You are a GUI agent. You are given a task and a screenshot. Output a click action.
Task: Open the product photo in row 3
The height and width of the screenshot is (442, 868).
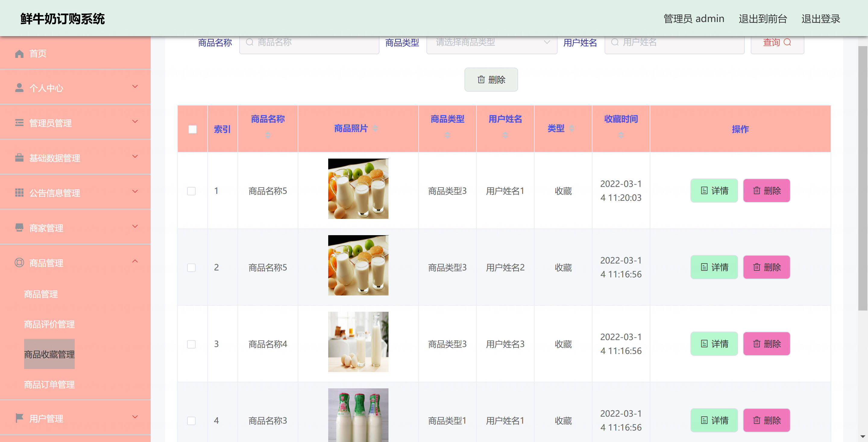coord(358,342)
